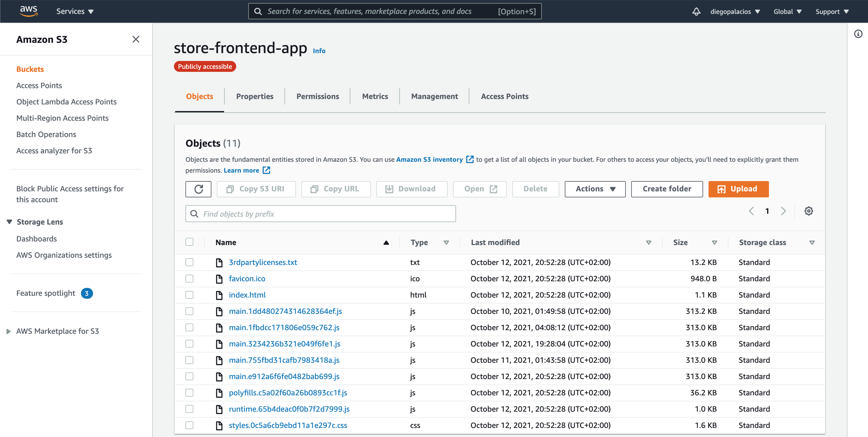The width and height of the screenshot is (868, 437).
Task: Expand AWS Marketplace for S3 section
Action: pyautogui.click(x=9, y=331)
